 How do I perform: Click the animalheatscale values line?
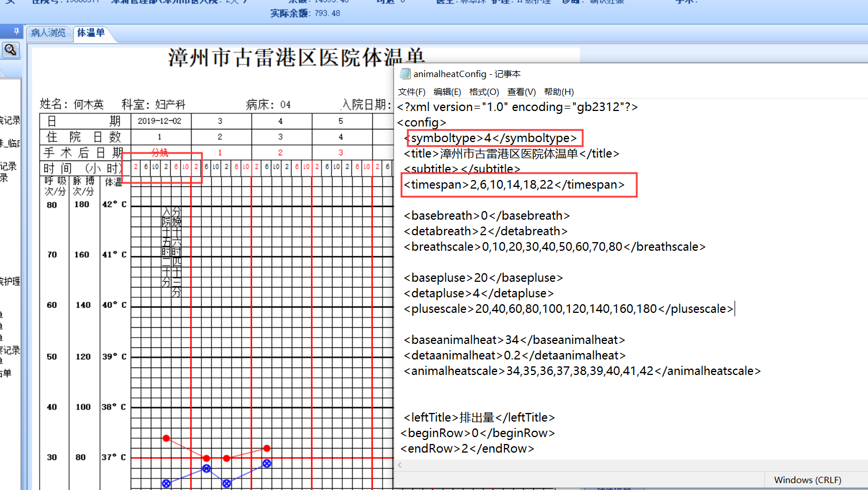582,371
